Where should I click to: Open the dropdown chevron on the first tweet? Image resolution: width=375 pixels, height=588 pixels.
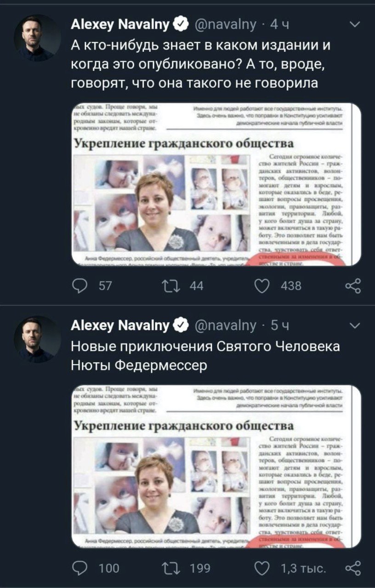click(x=355, y=24)
